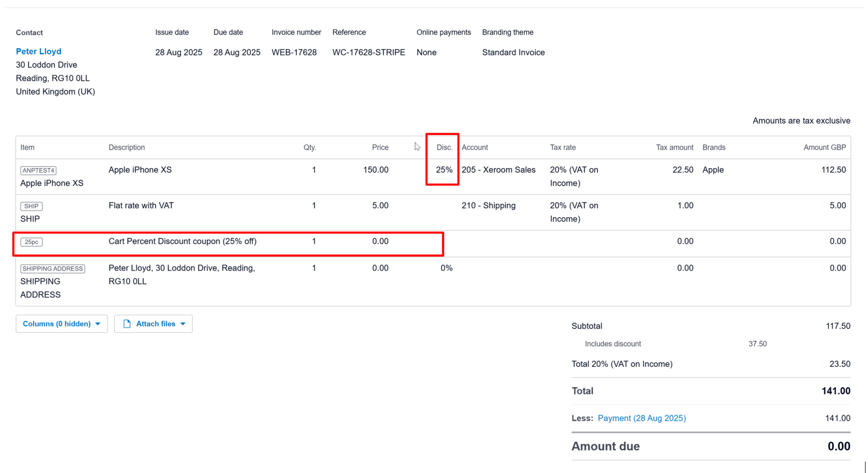Select the 210 - Shipping account cell
This screenshot has height=473, width=868.
[x=488, y=206]
